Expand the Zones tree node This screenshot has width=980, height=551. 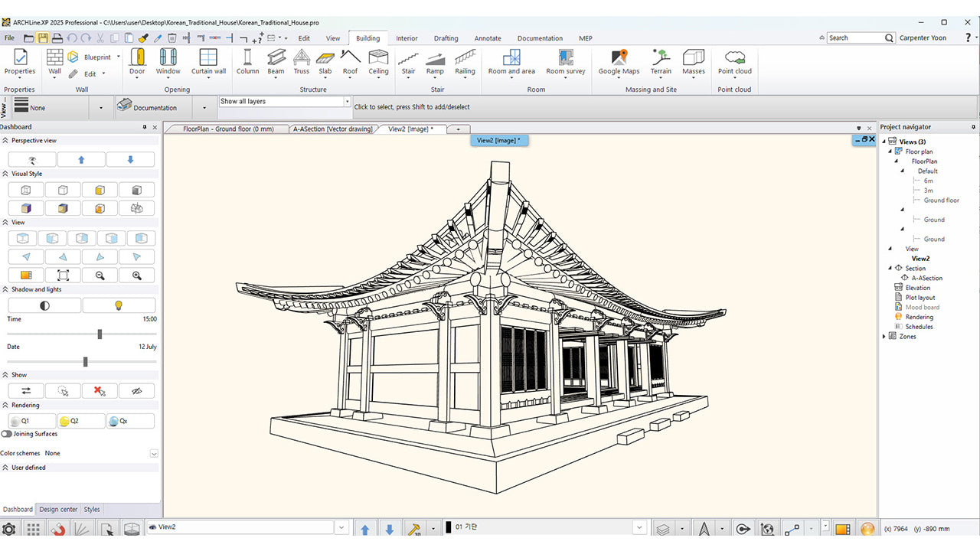click(884, 337)
